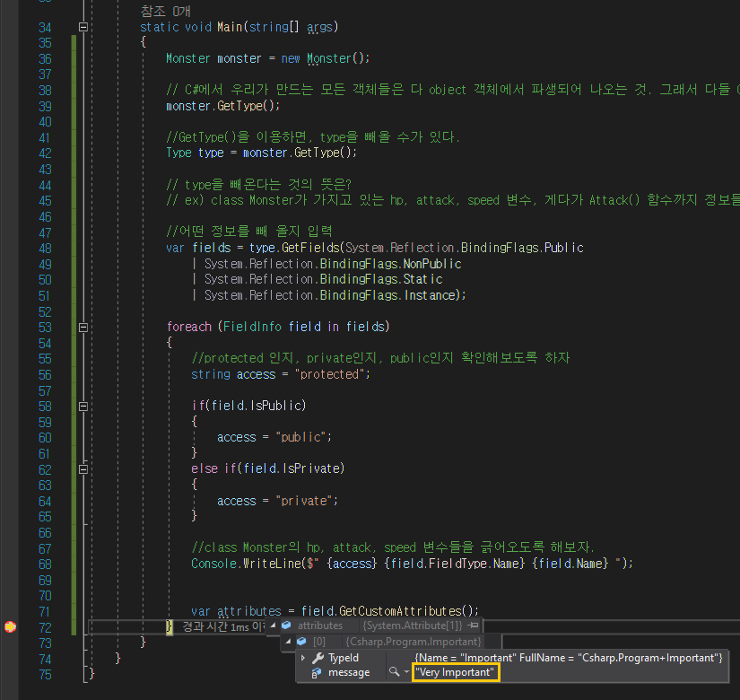The image size is (740, 700).
Task: Click the 'message' property name
Action: pyautogui.click(x=349, y=672)
